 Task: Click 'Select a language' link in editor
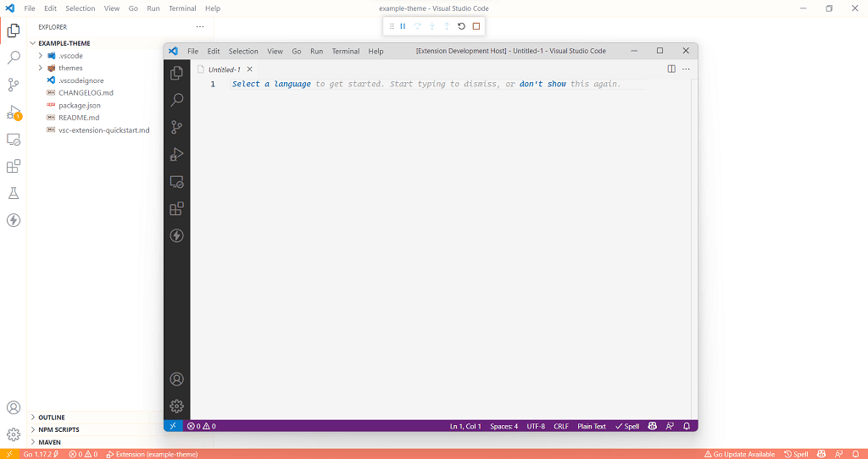pyautogui.click(x=271, y=84)
